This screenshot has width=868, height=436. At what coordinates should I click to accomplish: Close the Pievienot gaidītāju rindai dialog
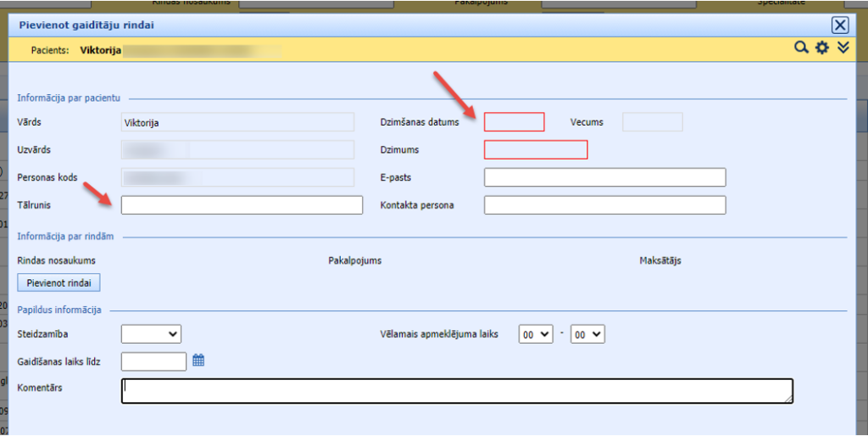coord(839,25)
